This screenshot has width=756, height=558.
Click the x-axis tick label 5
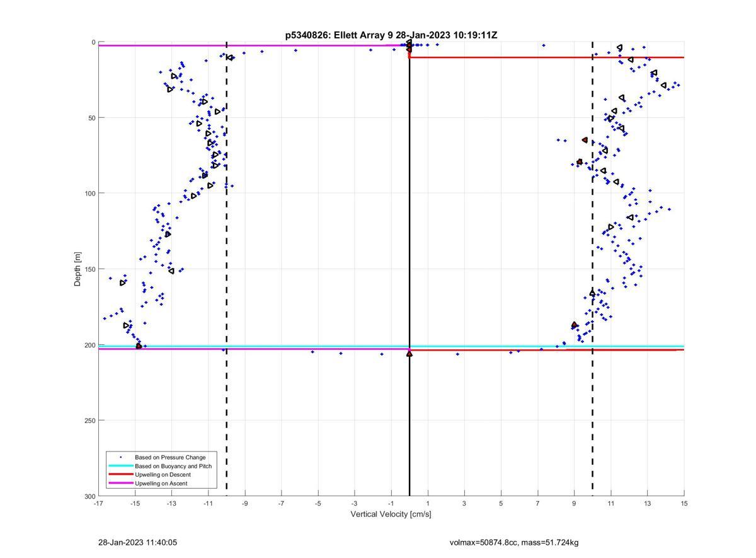[501, 504]
